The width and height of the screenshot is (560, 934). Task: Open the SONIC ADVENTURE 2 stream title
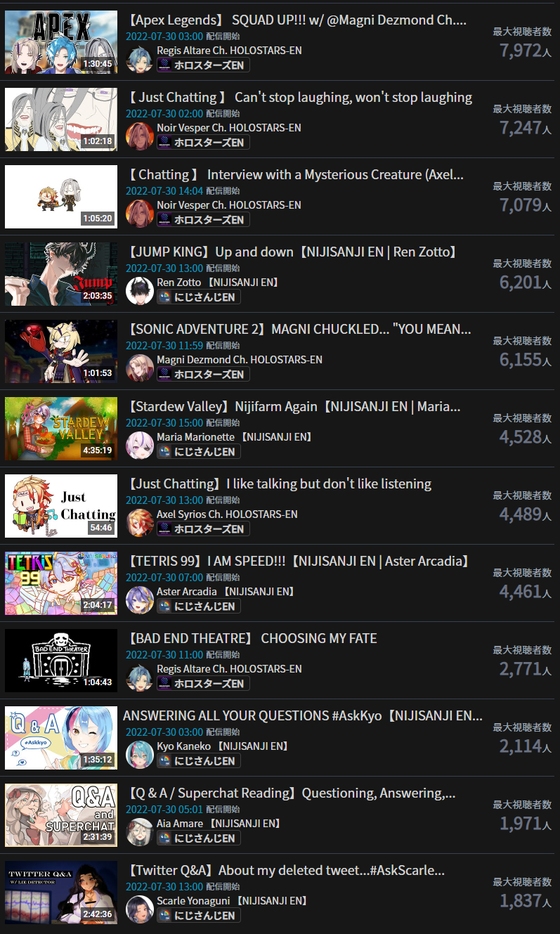(x=299, y=329)
